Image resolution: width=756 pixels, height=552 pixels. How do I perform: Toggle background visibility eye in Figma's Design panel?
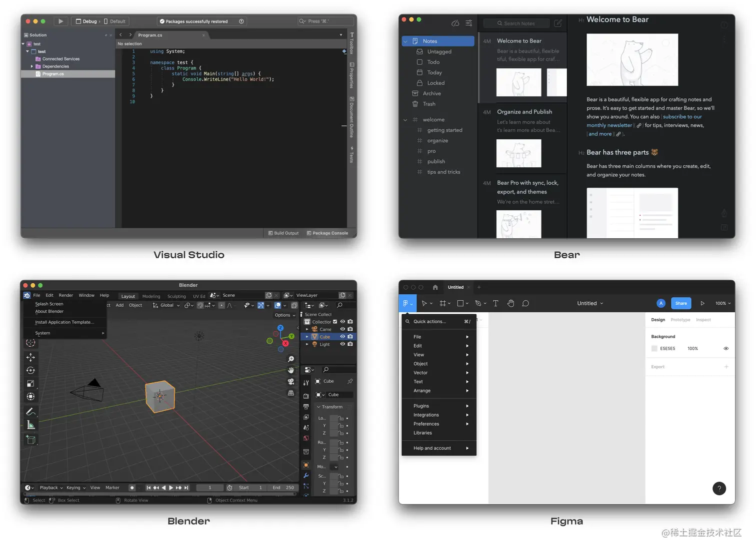coord(726,348)
